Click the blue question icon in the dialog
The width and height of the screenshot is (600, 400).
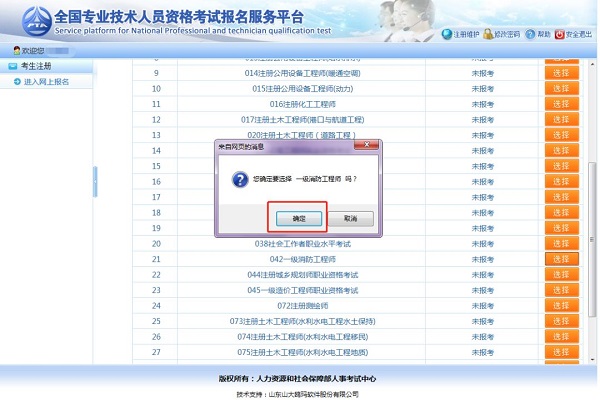[x=240, y=179]
